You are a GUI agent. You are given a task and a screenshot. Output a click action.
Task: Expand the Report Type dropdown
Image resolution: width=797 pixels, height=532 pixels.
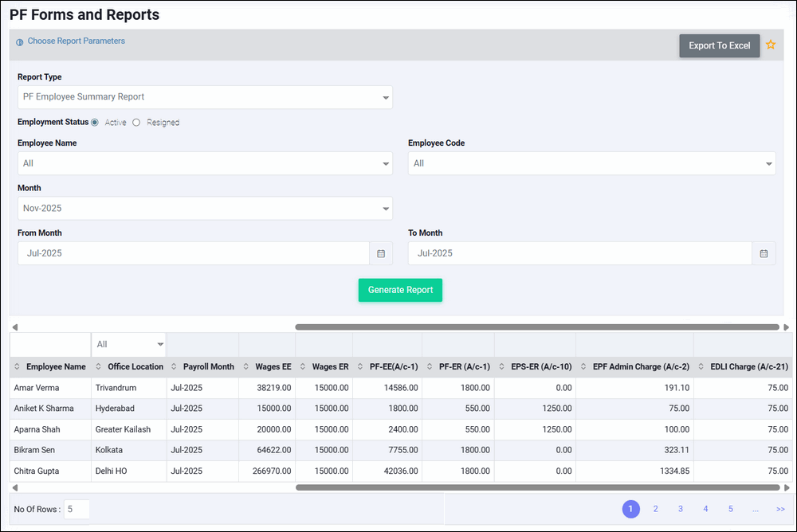pos(386,98)
